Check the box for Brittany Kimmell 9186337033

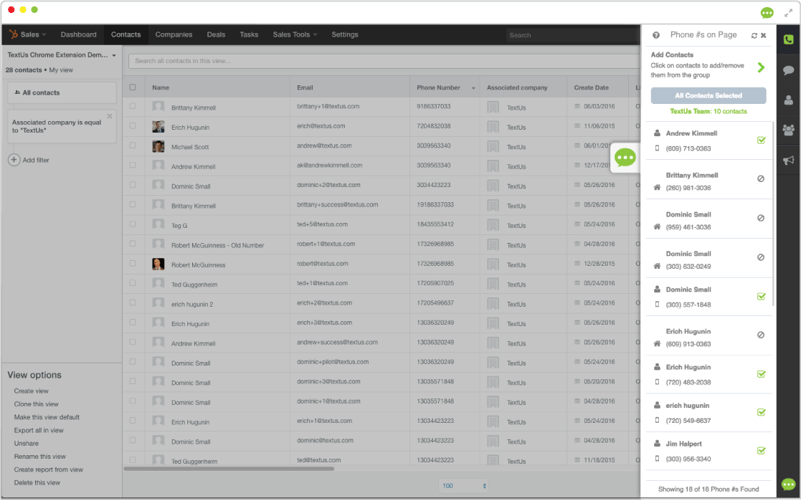133,106
